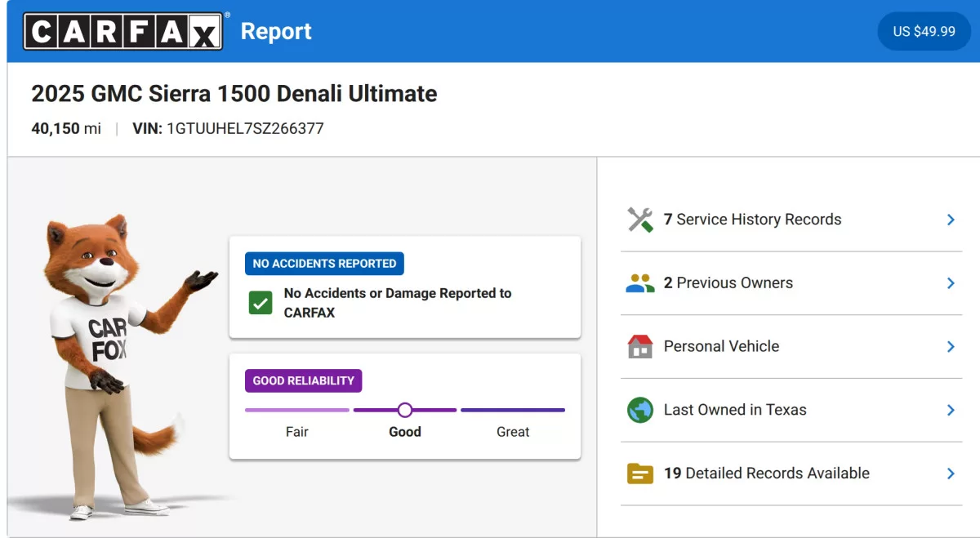The image size is (980, 538).
Task: Click the Great reliability segment label
Action: tap(513, 432)
